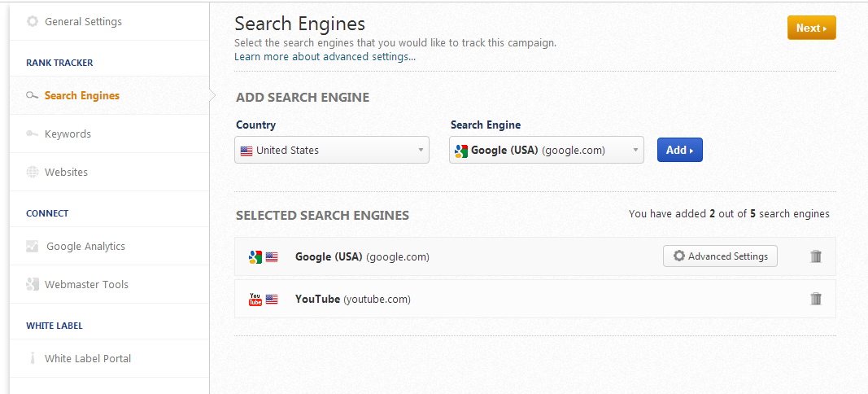Click the Webmaster Tools puzzle icon
The image size is (868, 394).
(x=33, y=285)
